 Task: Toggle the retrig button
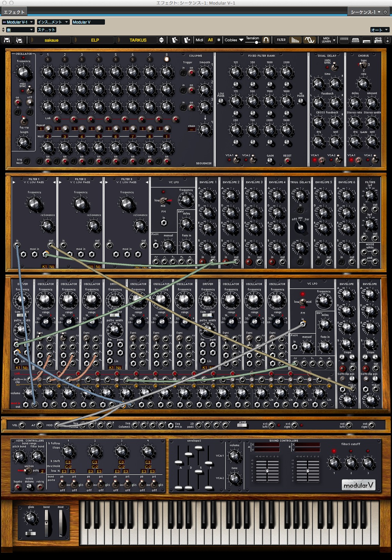(x=40, y=487)
